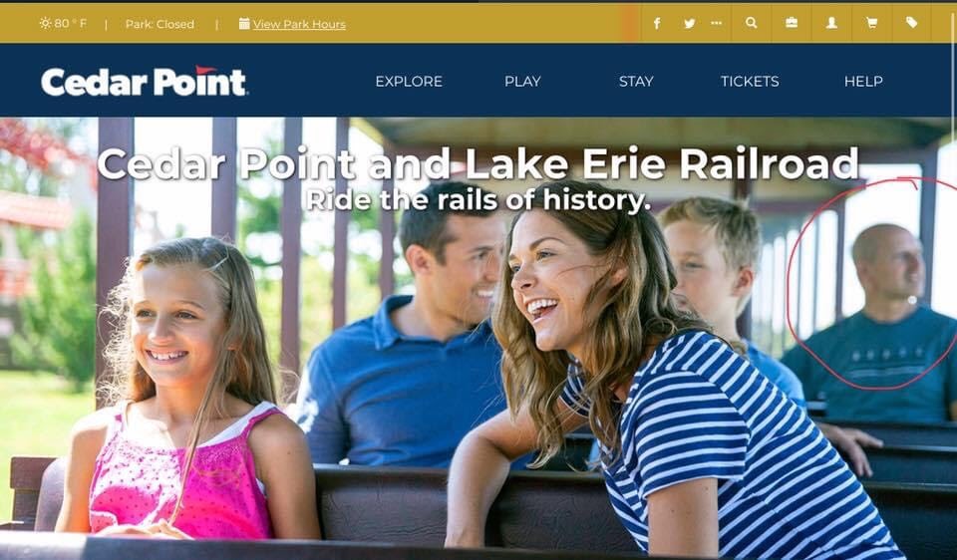Screen dimensions: 957x560
Task: Open the shopping cart icon
Action: pyautogui.click(x=871, y=23)
